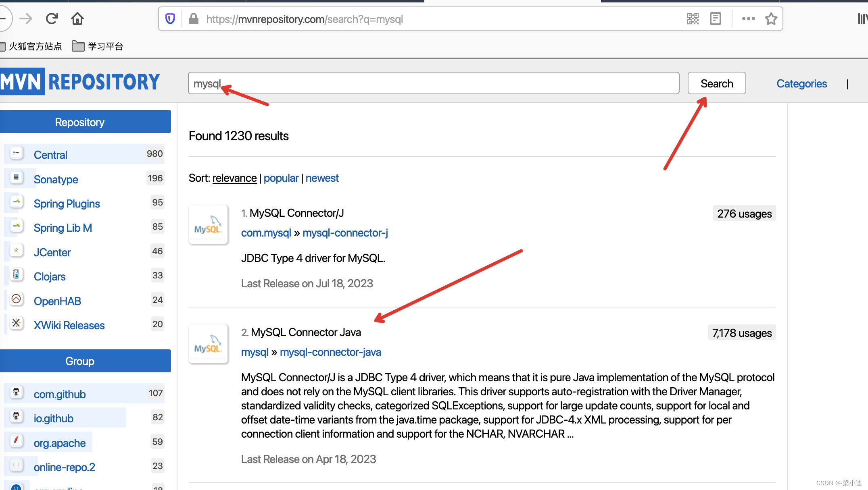Click the org.apache feather icon
Screen dimensions: 868x490
16,440
